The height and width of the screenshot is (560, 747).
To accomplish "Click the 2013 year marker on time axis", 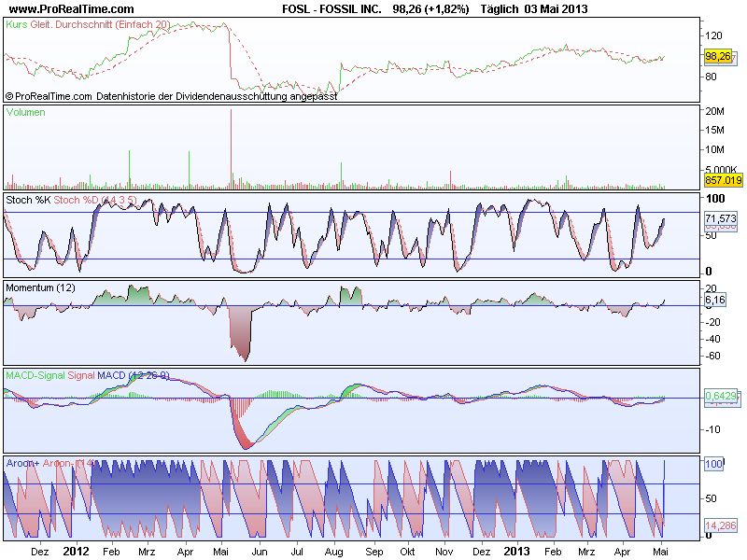I will click(x=516, y=552).
